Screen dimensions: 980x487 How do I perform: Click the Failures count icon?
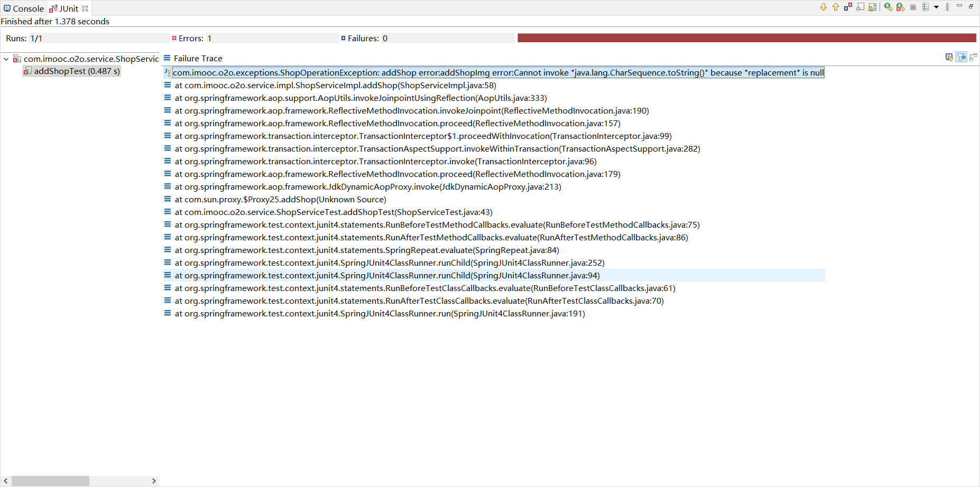(343, 38)
